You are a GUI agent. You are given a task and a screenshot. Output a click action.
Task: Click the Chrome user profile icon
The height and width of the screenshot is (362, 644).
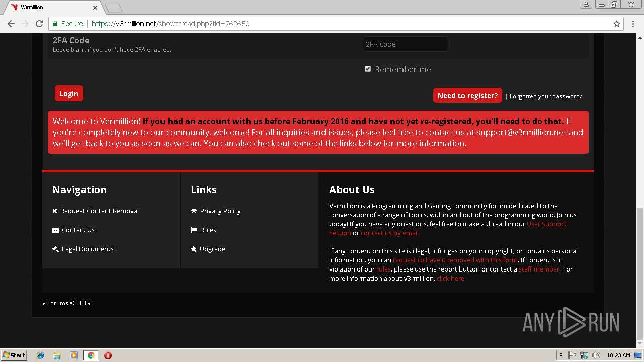pos(586,5)
